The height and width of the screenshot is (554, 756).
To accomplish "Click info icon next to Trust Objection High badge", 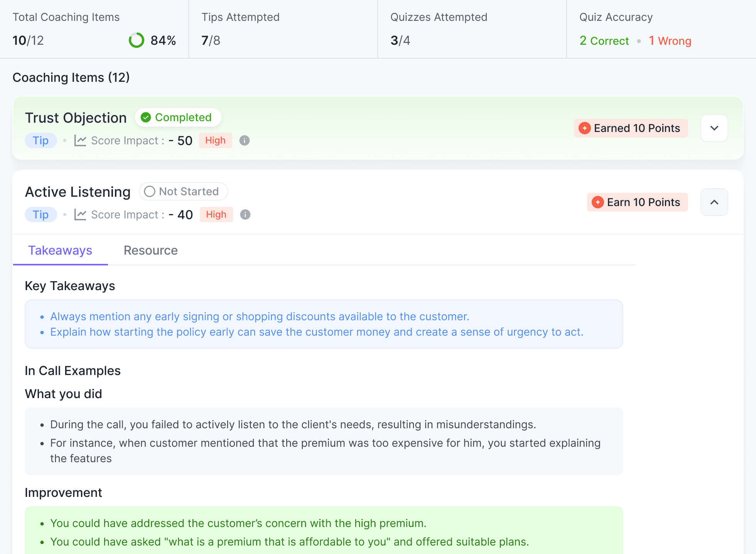I will [245, 140].
